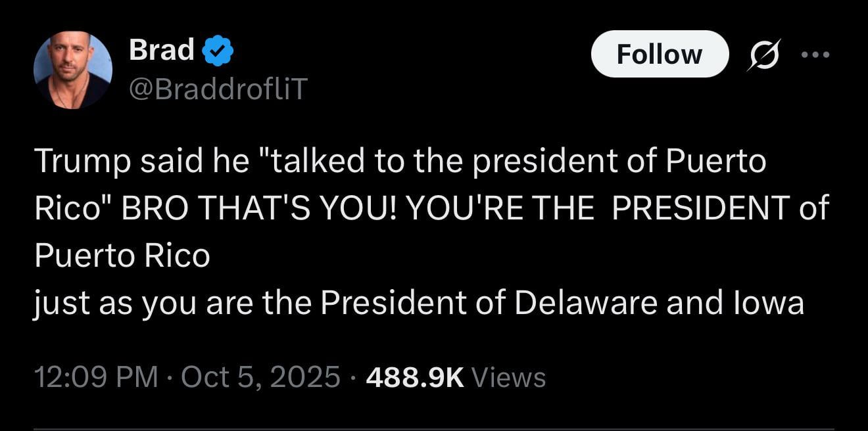868x431 pixels.
Task: Open Brad's profile avatar photo
Action: tap(73, 70)
